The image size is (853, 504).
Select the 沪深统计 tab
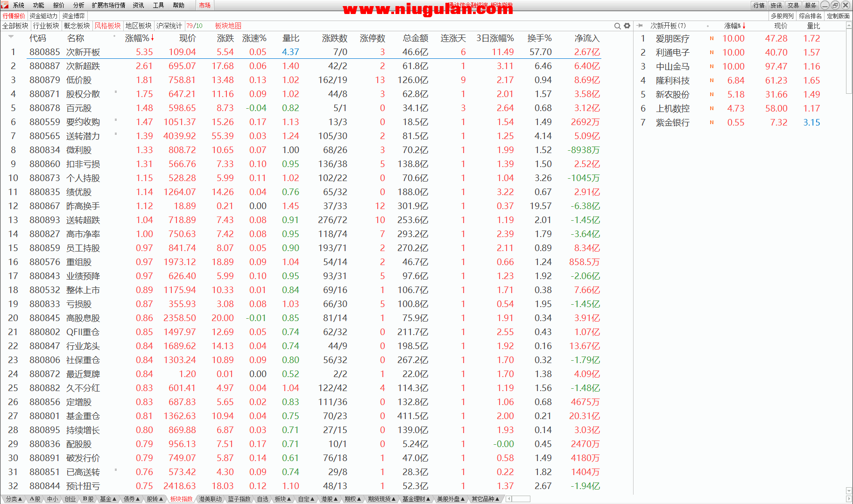pos(169,26)
